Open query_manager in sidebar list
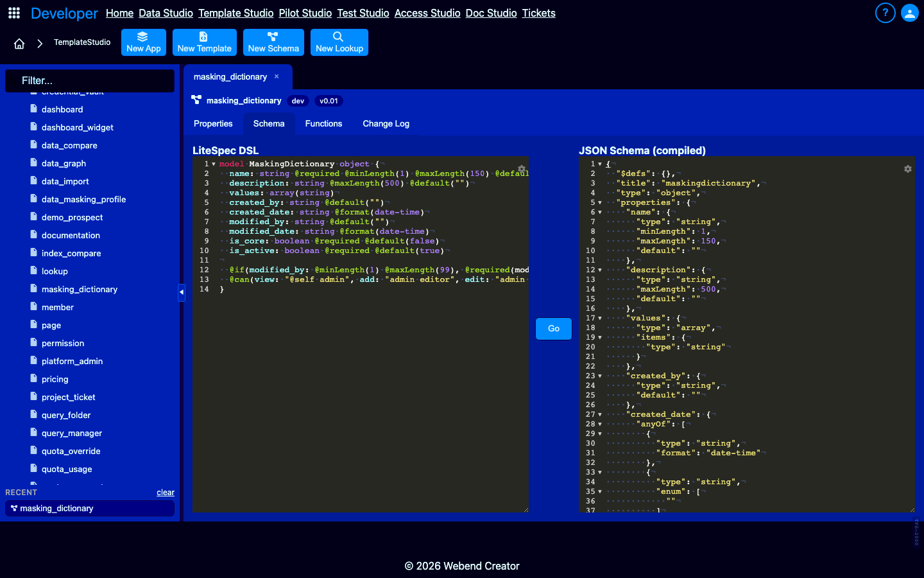This screenshot has width=924, height=578. (x=72, y=433)
